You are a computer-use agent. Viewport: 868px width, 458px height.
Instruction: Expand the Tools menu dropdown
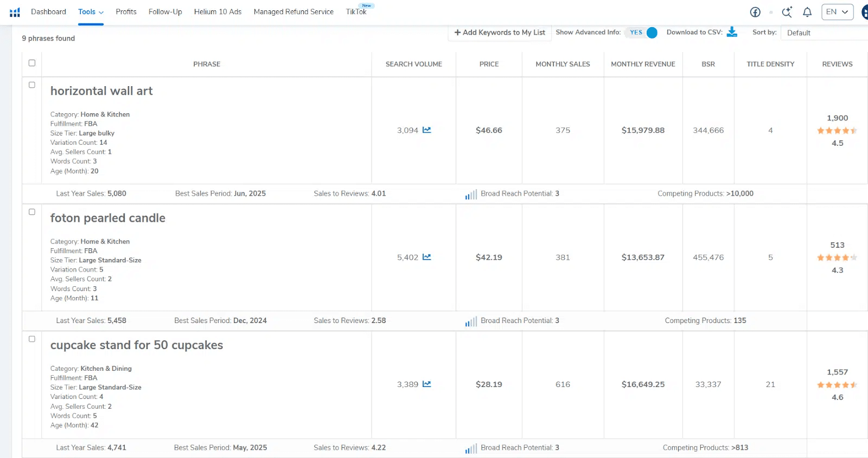(x=91, y=12)
